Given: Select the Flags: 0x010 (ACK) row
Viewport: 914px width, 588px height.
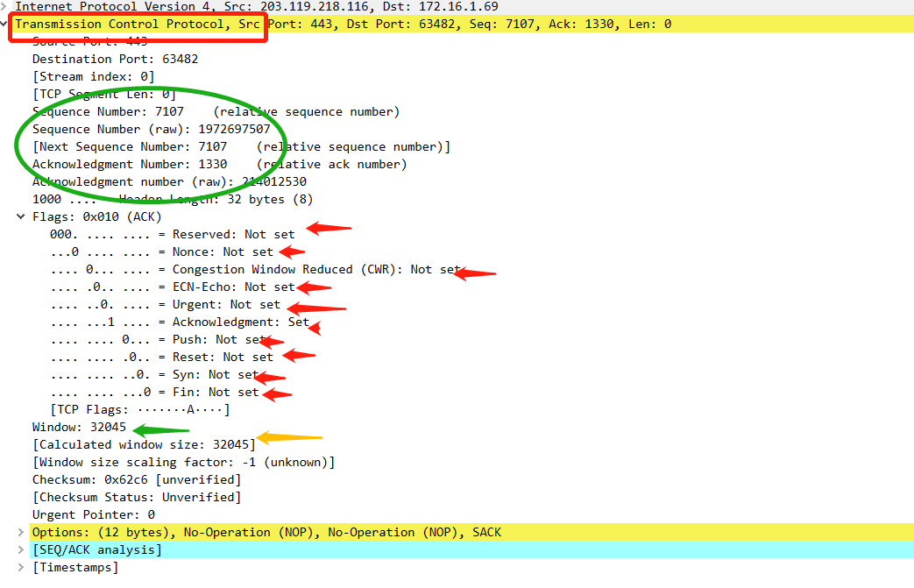Looking at the screenshot, I should tap(96, 216).
